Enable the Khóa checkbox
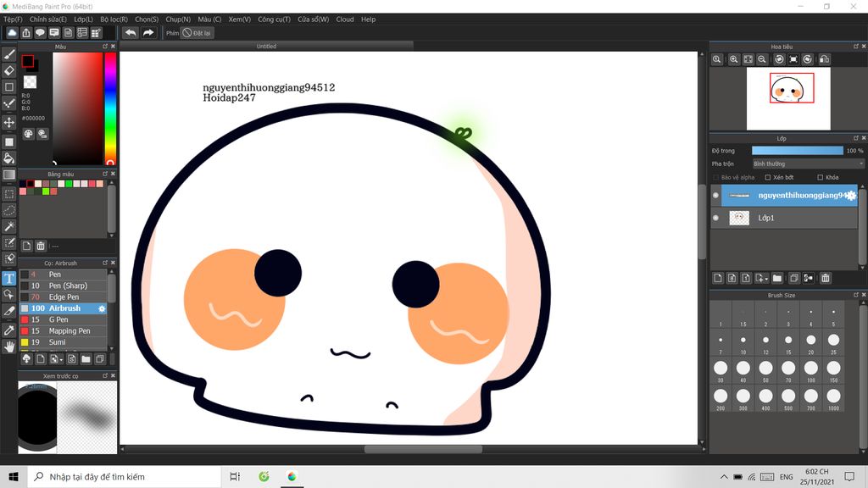The image size is (868, 488). (x=821, y=178)
